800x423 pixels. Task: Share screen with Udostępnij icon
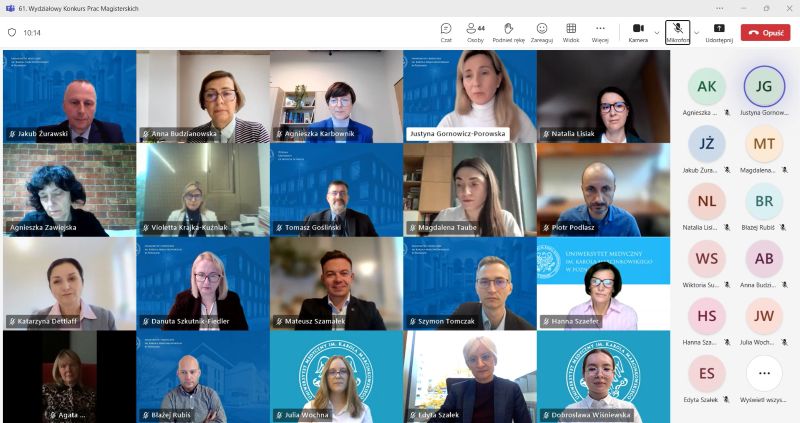point(719,30)
